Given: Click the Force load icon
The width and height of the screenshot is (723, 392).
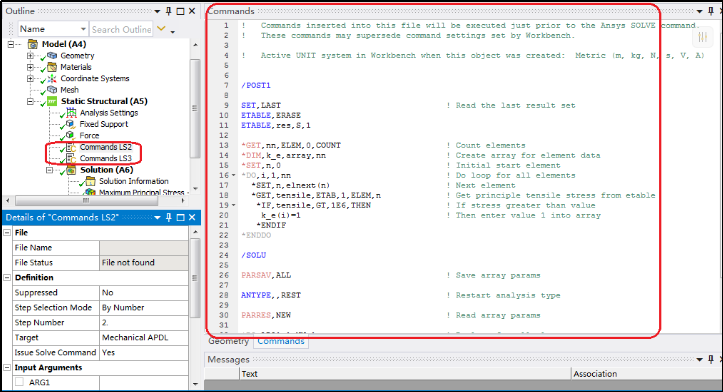Looking at the screenshot, I should click(x=71, y=135).
